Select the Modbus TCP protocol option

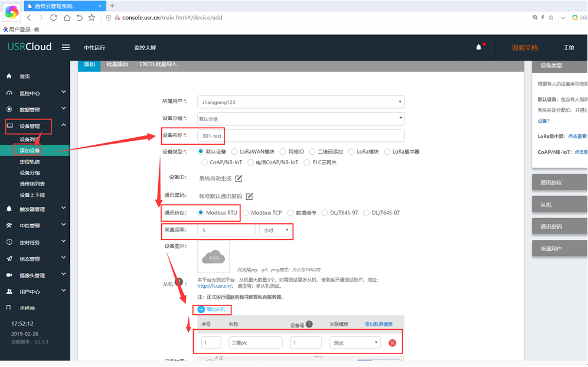(x=246, y=213)
